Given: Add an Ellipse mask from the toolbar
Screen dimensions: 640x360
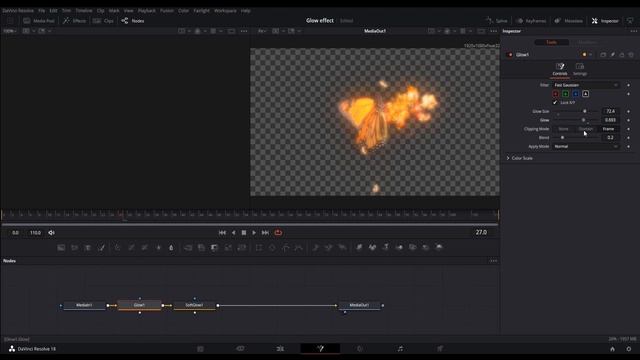Looking at the screenshot, I should [x=272, y=247].
